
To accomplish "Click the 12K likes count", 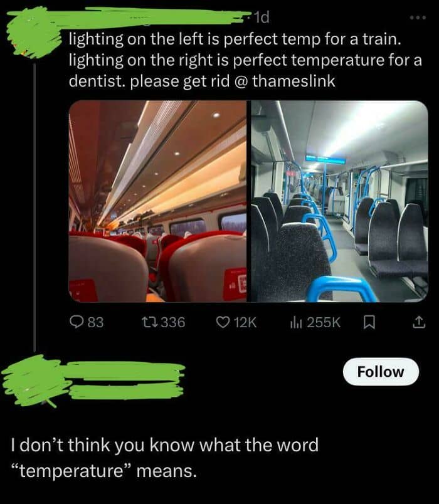I will click(245, 322).
